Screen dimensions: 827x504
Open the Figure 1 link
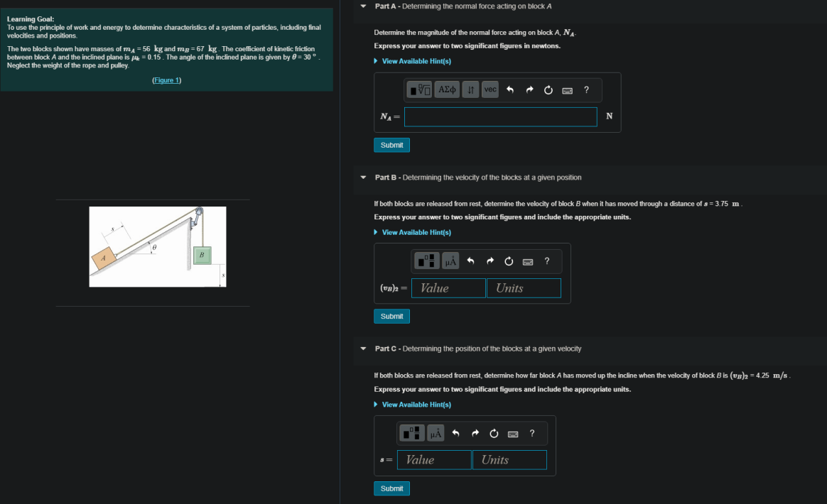166,80
